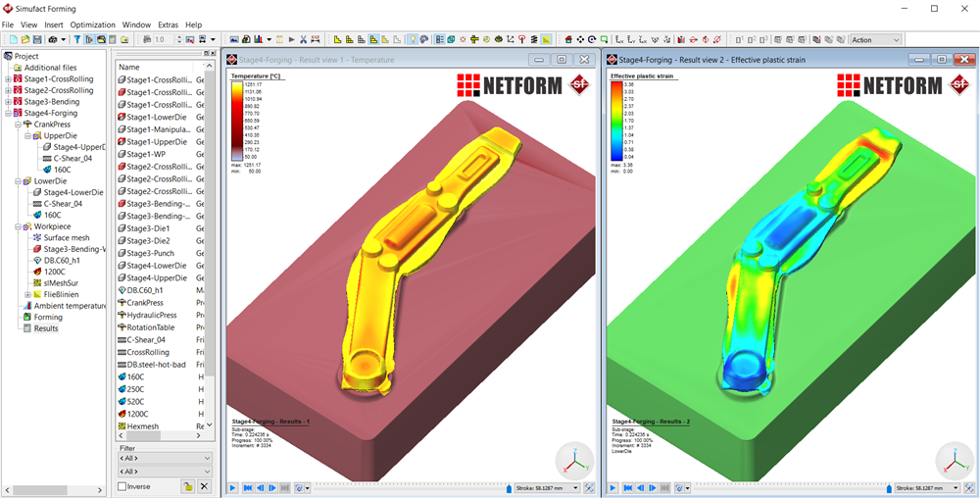Image resolution: width=980 pixels, height=498 pixels.
Task: Open the project folder icon in toolbar
Action: (x=24, y=40)
